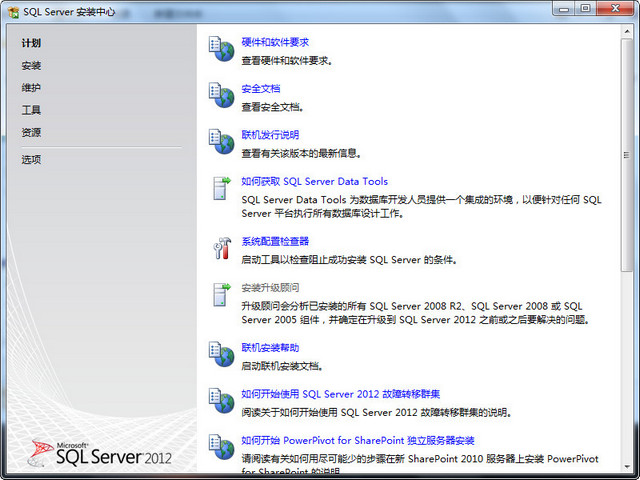Open the 硬件和软件要求 link
640x480 pixels.
[x=275, y=42]
